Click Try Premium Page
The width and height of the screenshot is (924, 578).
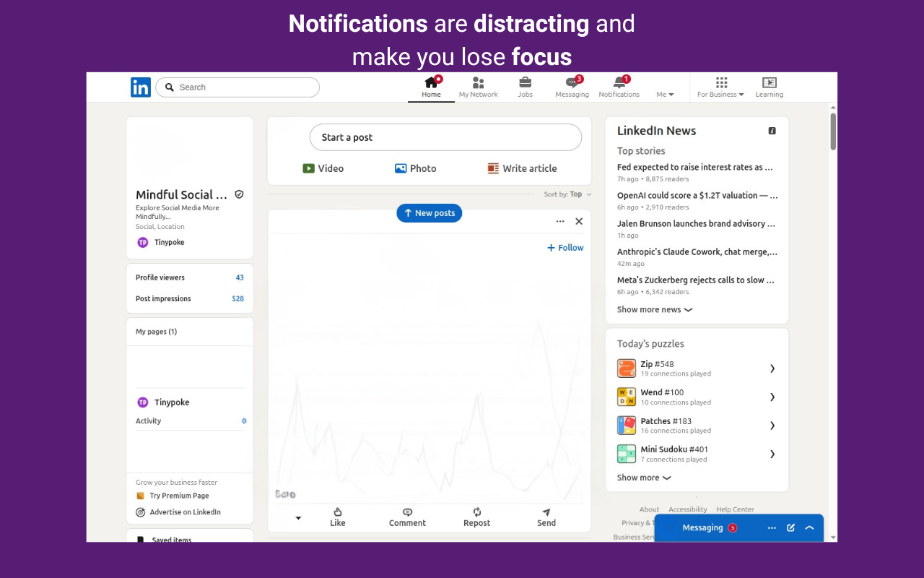click(x=173, y=496)
